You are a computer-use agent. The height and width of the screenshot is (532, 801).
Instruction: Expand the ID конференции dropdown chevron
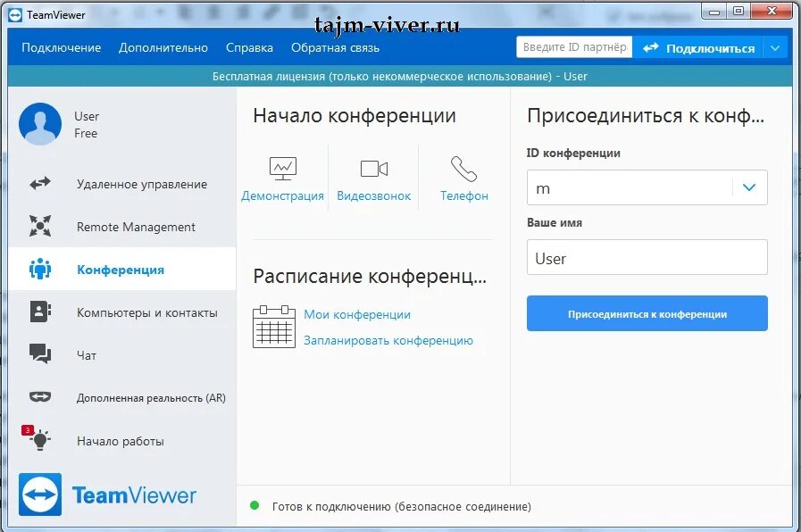pyautogui.click(x=749, y=187)
